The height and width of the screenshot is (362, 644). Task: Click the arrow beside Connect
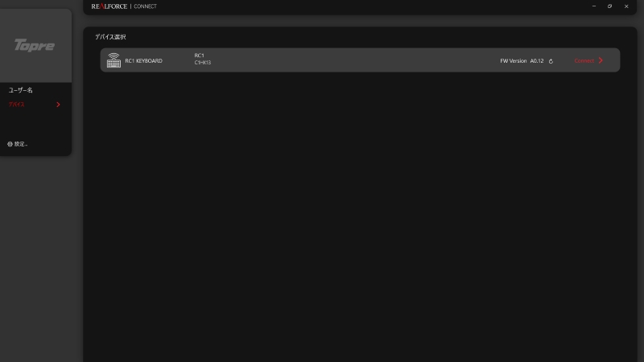point(601,60)
